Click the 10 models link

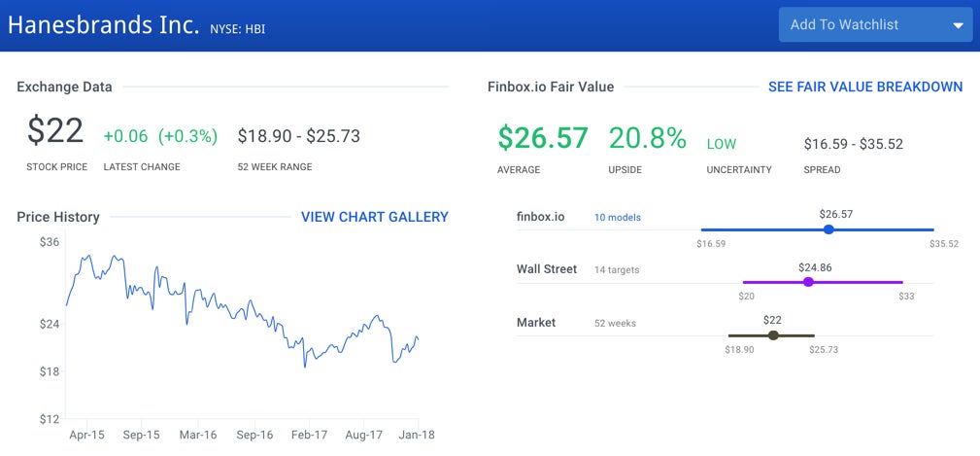coord(618,217)
